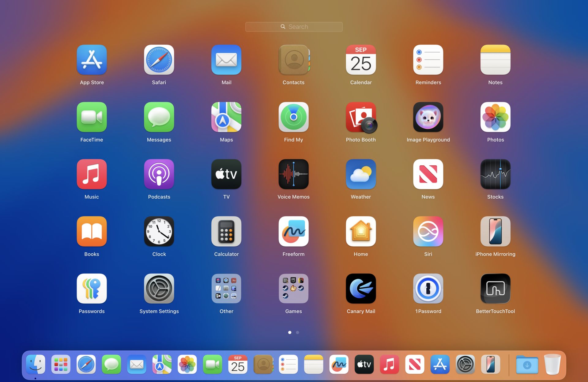Select the first page indicator dot

click(290, 332)
